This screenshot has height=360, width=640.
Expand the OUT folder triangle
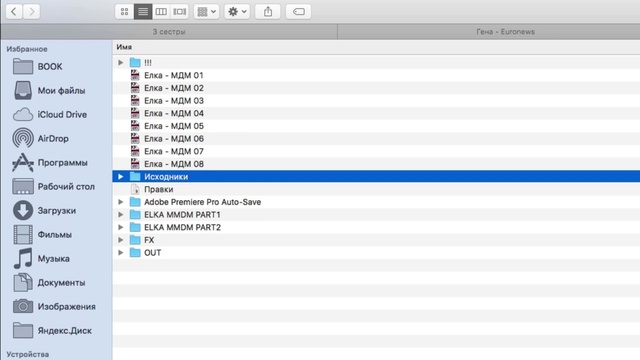(120, 252)
